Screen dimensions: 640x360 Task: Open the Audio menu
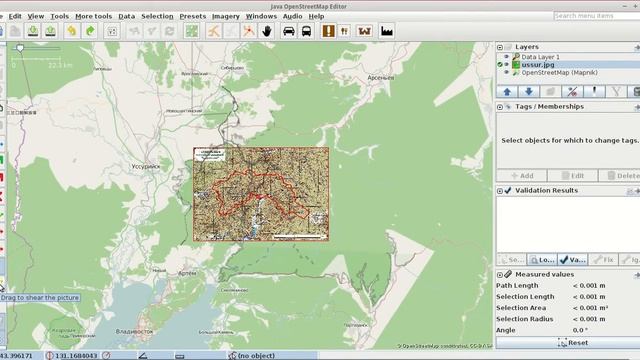point(292,16)
